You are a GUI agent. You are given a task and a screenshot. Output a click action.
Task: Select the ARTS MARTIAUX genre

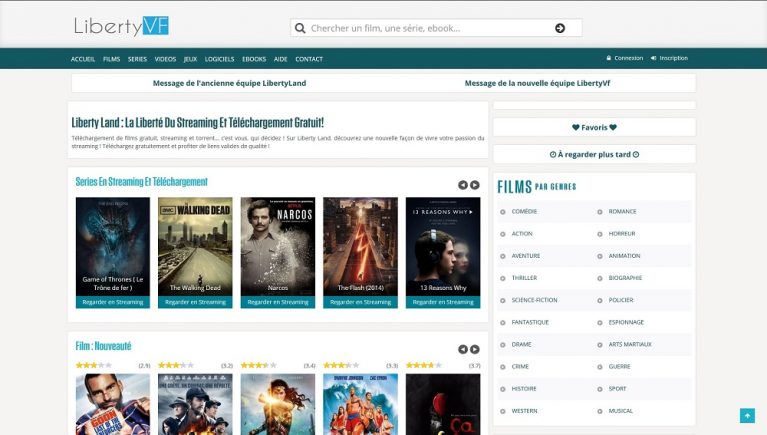pos(630,344)
